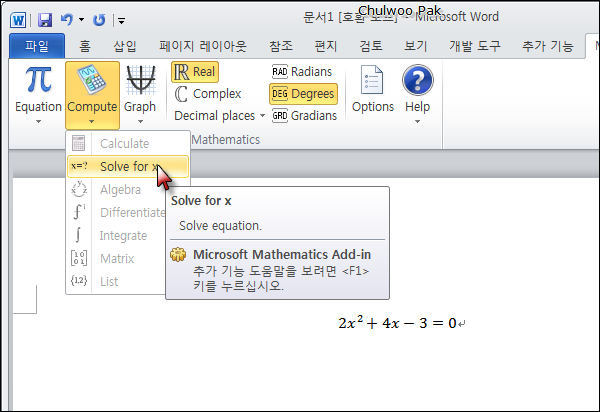Switch to the 검토 tab
The height and width of the screenshot is (412, 600).
point(371,46)
